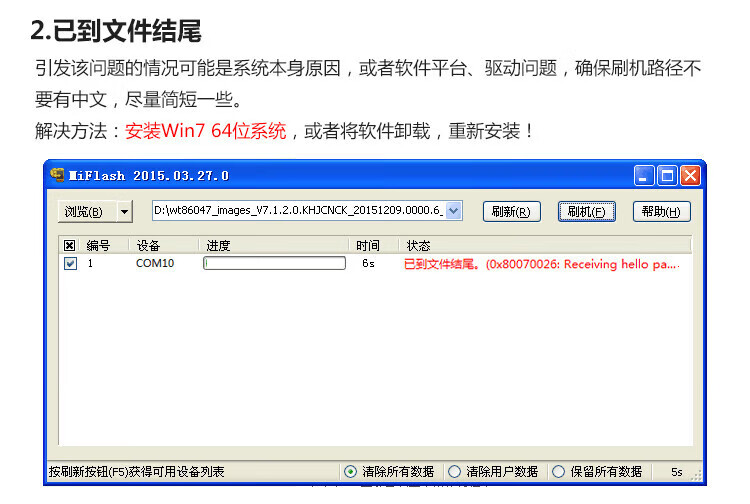
Task: Select the 清除所有数据 radio option
Action: (x=350, y=471)
